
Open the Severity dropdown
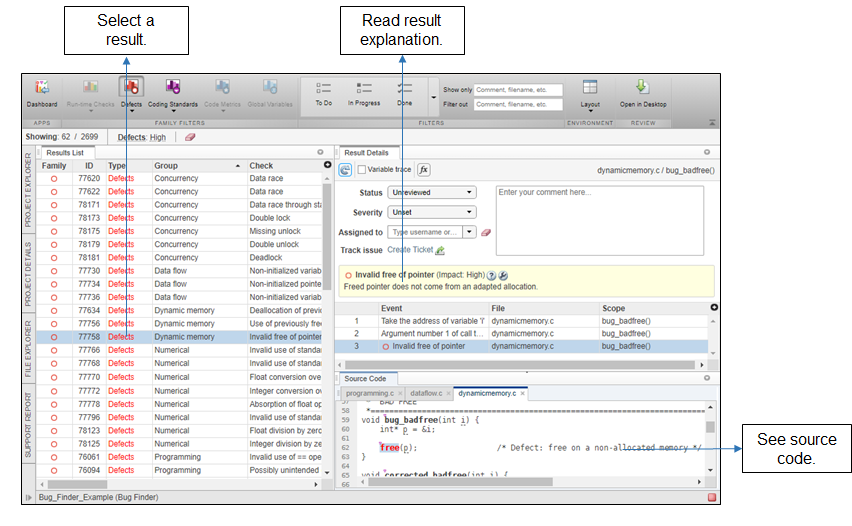tap(432, 212)
